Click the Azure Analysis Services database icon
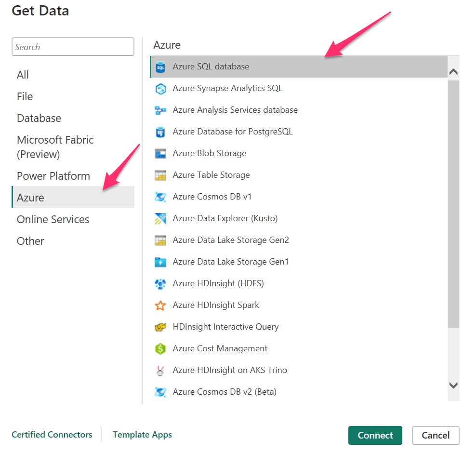Image resolution: width=476 pixels, height=453 pixels. (x=160, y=110)
